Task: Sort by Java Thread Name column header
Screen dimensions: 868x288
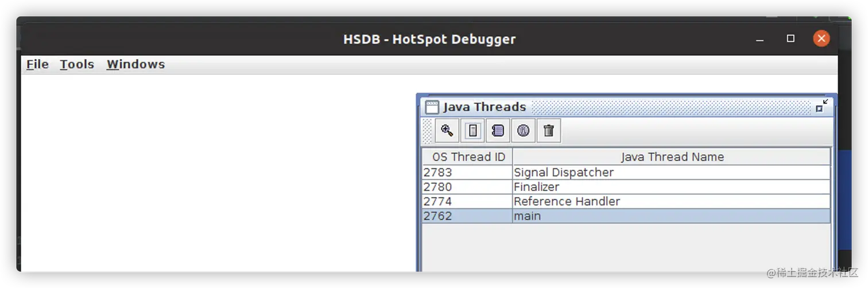Action: point(672,157)
